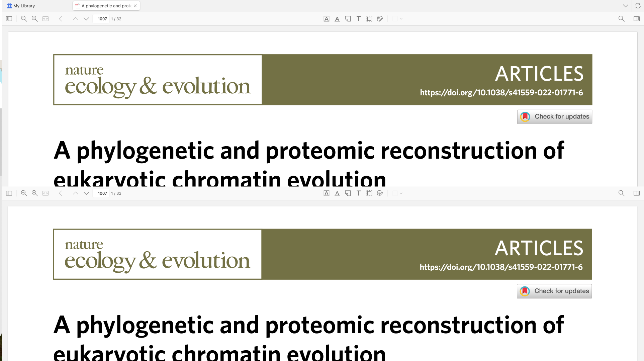Open the annotation color picker in top toolbar
Viewport: 644px width, 361px height.
(x=397, y=19)
